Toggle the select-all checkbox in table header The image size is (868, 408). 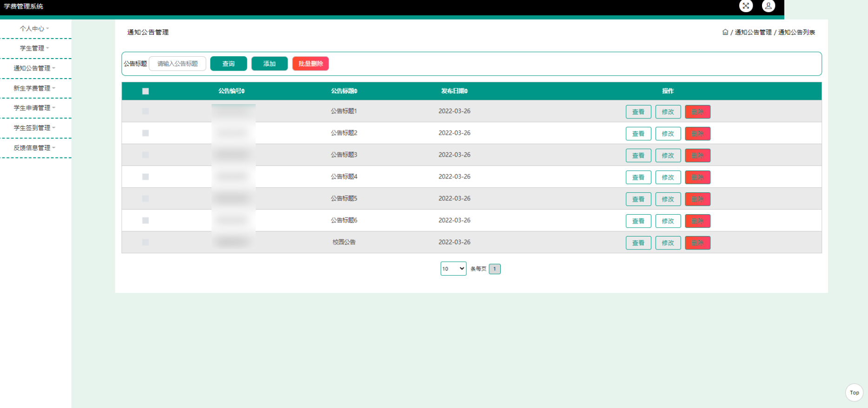tap(146, 91)
